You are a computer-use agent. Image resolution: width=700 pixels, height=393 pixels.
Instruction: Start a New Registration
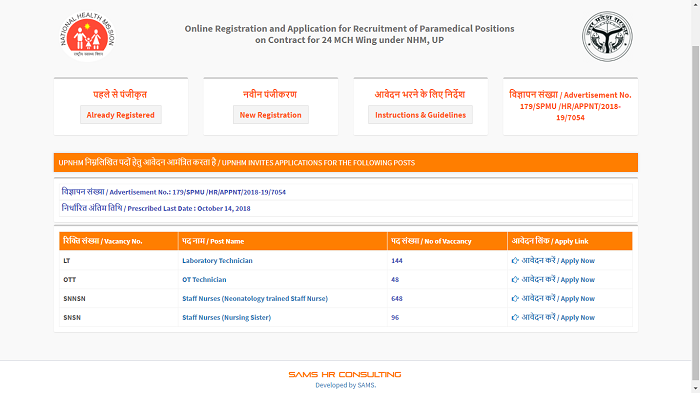pos(271,115)
